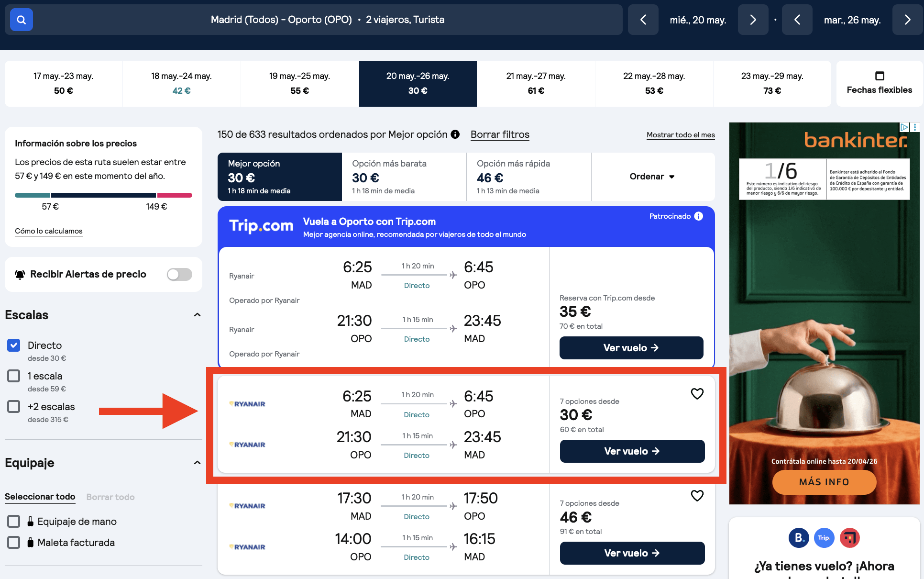Click the Booking.com B logo icon
Screen dimensions: 924x579
point(799,538)
